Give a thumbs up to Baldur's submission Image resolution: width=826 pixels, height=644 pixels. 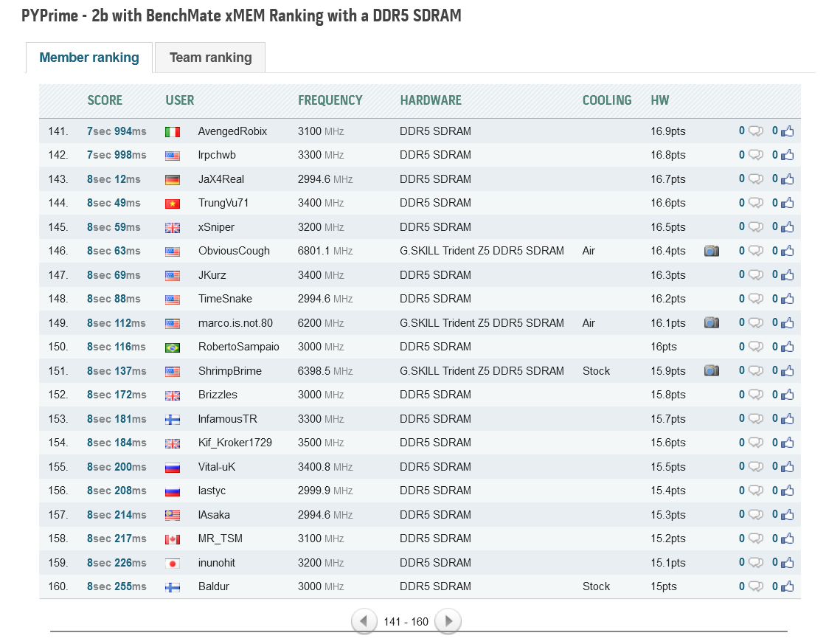[x=788, y=586]
